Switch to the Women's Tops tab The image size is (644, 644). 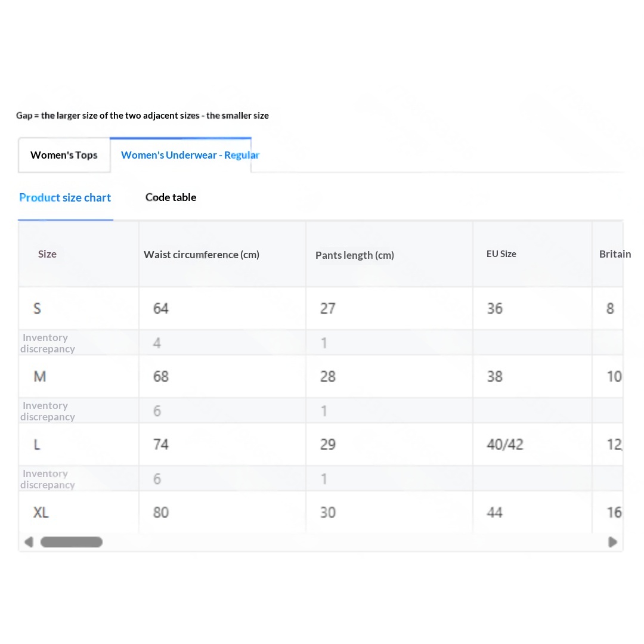pos(64,155)
